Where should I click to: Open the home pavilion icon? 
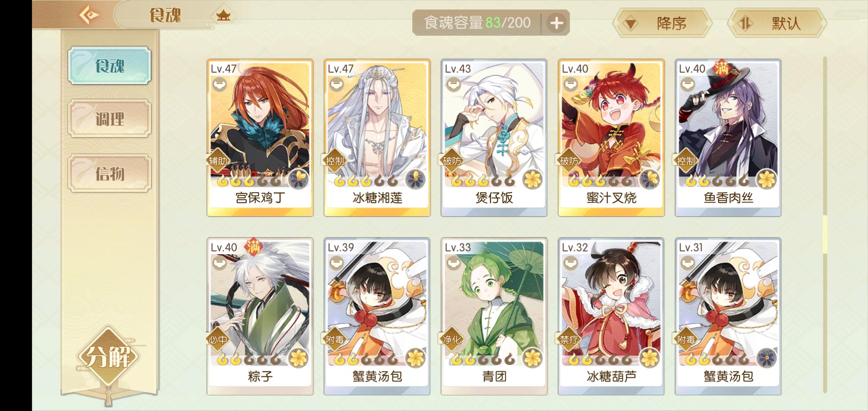[223, 16]
